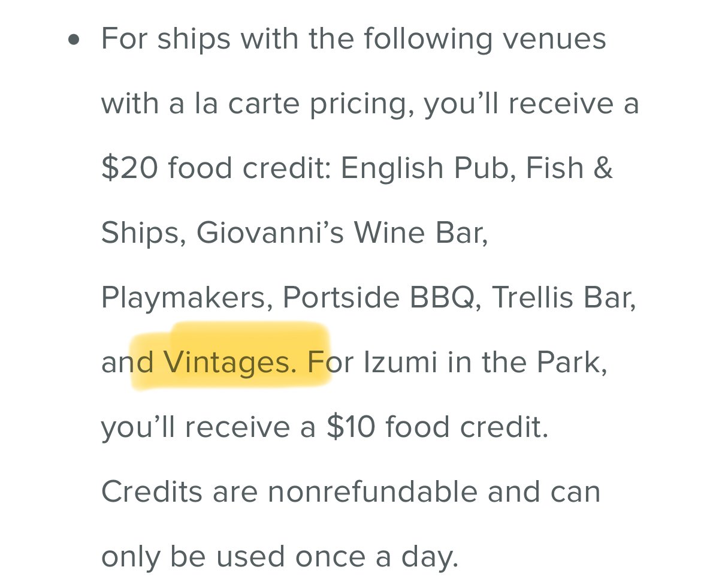Viewport: 701px width, 588px height.
Task: Click Fish & text on third line
Action: point(569,168)
